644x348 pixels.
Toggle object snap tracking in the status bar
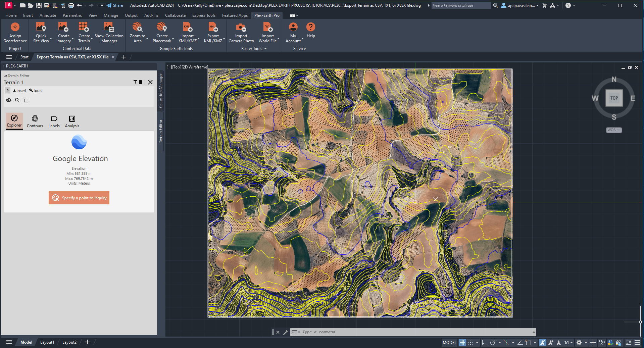click(x=520, y=343)
